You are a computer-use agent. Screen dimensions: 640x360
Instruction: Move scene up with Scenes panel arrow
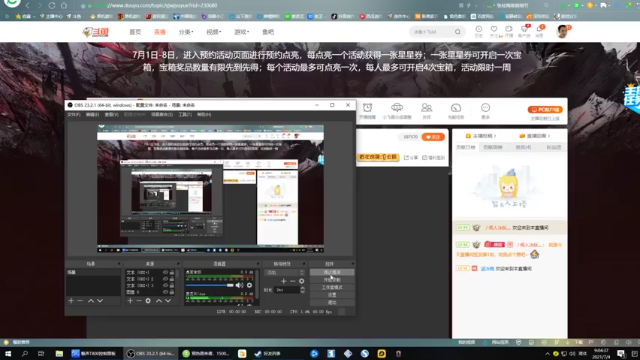pos(91,301)
